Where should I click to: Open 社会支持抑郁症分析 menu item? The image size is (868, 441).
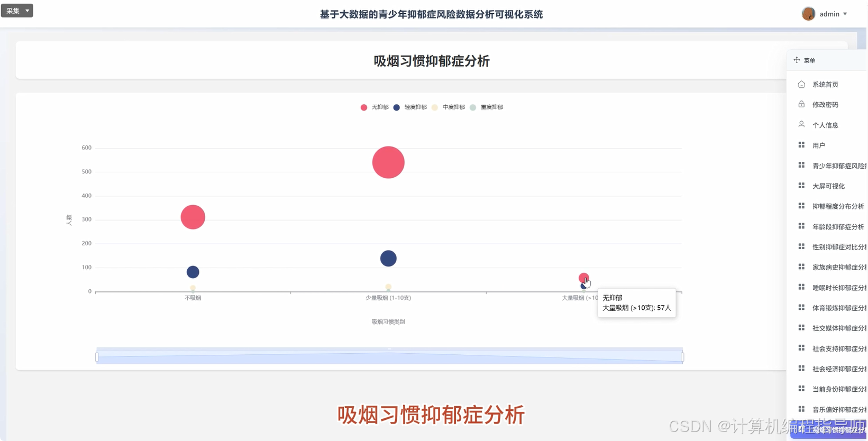(839, 349)
